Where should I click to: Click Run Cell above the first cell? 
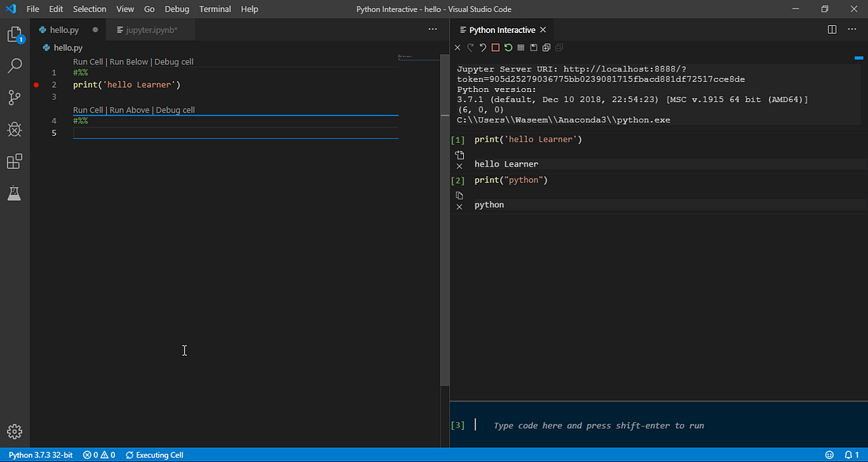tap(87, 61)
